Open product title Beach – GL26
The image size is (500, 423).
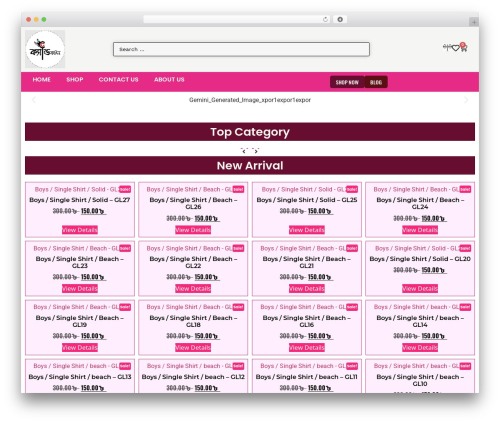pos(193,203)
